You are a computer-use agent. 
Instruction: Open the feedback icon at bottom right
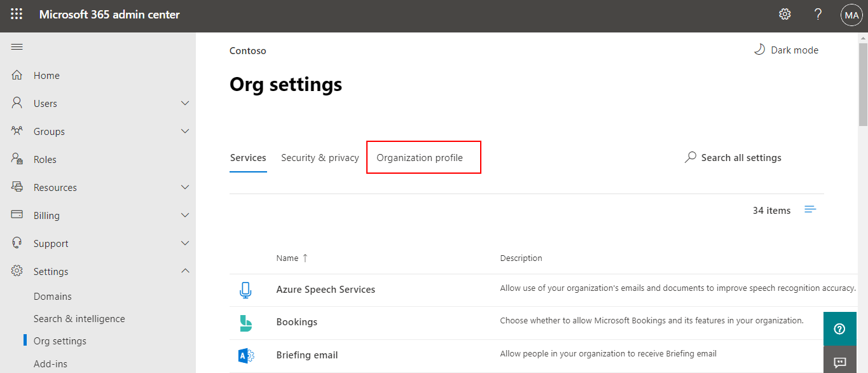tap(839, 362)
